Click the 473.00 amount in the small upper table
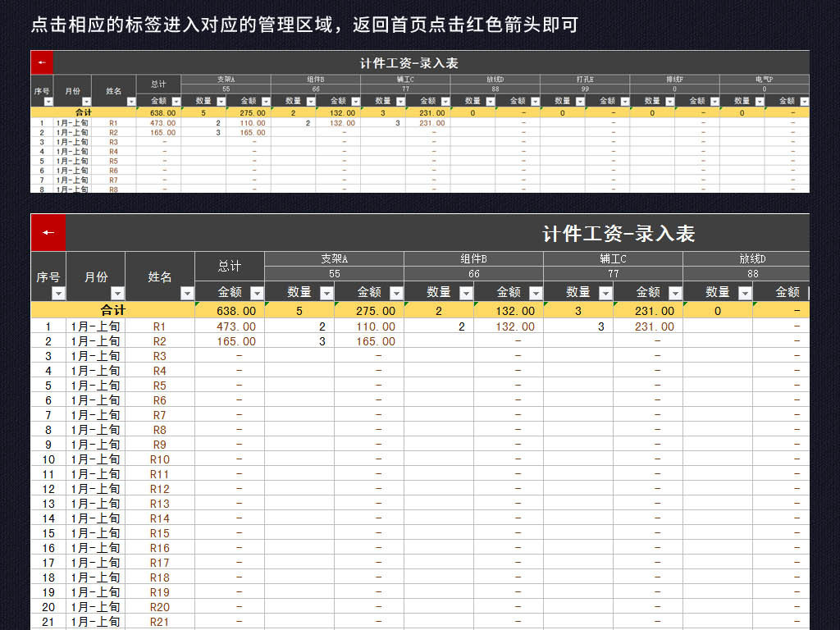 click(163, 123)
